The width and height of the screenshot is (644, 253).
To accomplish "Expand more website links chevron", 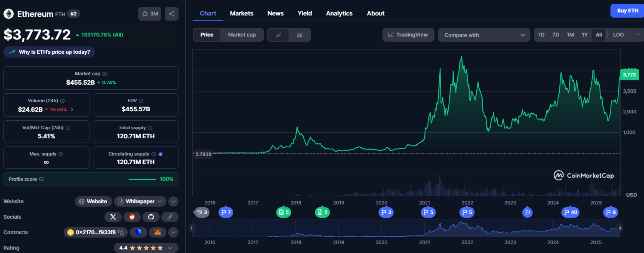I will point(173,201).
